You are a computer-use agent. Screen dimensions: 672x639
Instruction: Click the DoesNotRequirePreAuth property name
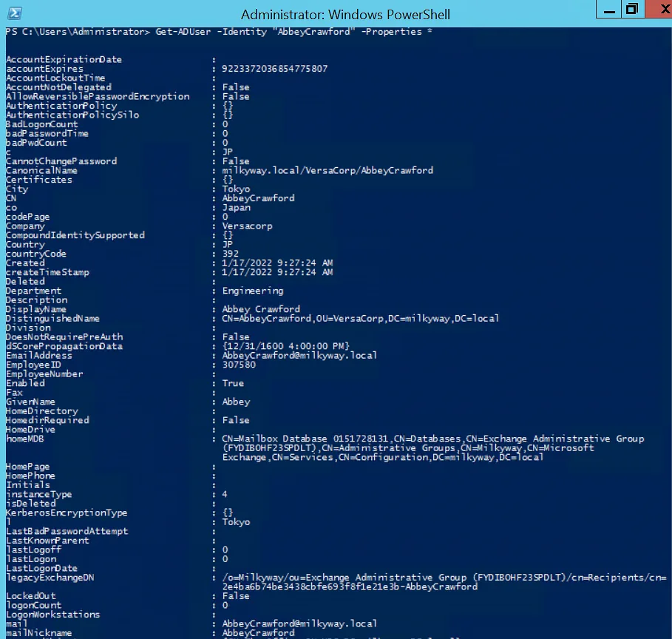point(64,337)
